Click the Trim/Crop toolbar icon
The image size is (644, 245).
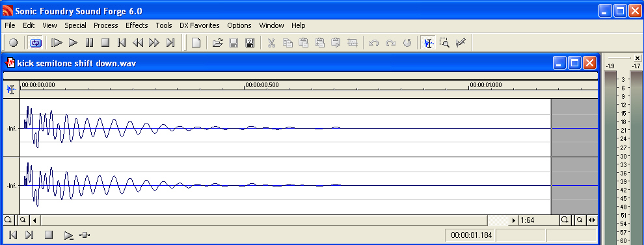click(352, 43)
